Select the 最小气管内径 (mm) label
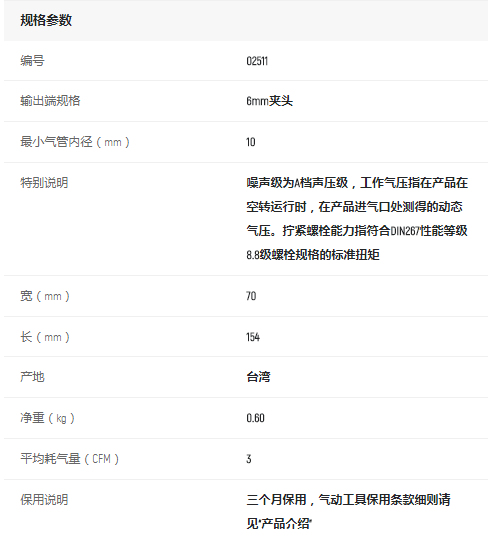Viewport: 488px width, 542px height. tap(75, 142)
